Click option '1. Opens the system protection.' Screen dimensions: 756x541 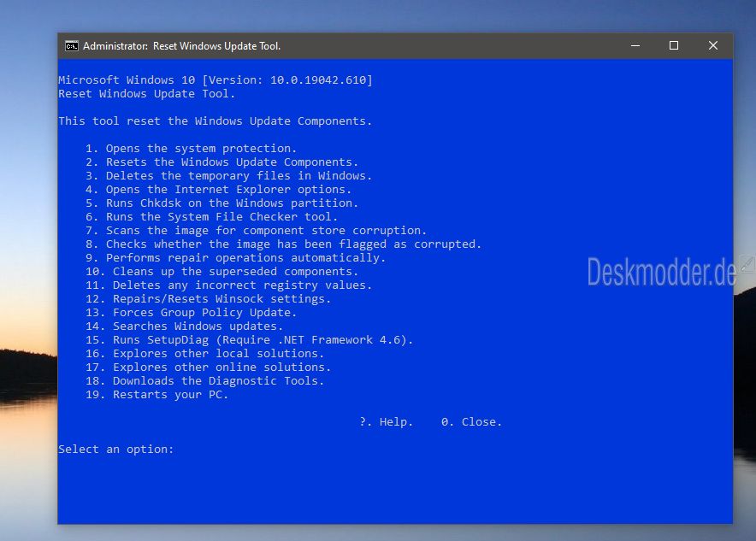(x=192, y=149)
